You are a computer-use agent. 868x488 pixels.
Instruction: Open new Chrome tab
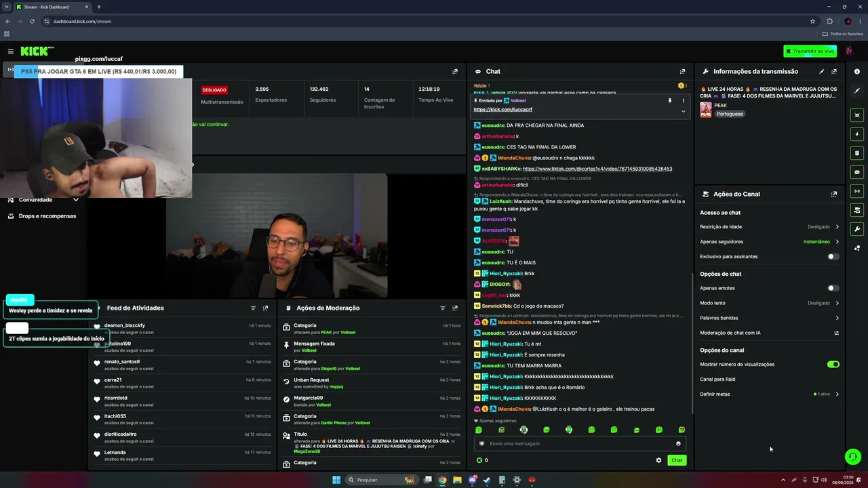(99, 7)
